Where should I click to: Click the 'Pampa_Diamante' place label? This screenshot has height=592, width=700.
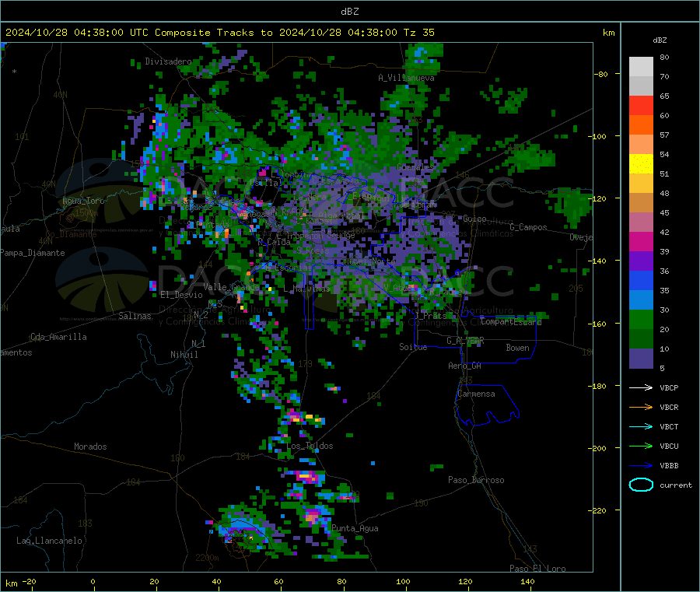[33, 253]
